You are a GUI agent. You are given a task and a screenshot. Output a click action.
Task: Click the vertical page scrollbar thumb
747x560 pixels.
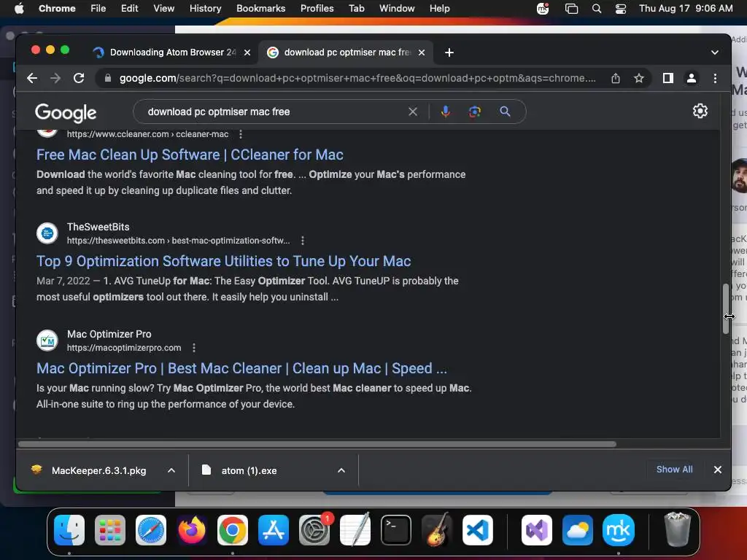tap(726, 308)
